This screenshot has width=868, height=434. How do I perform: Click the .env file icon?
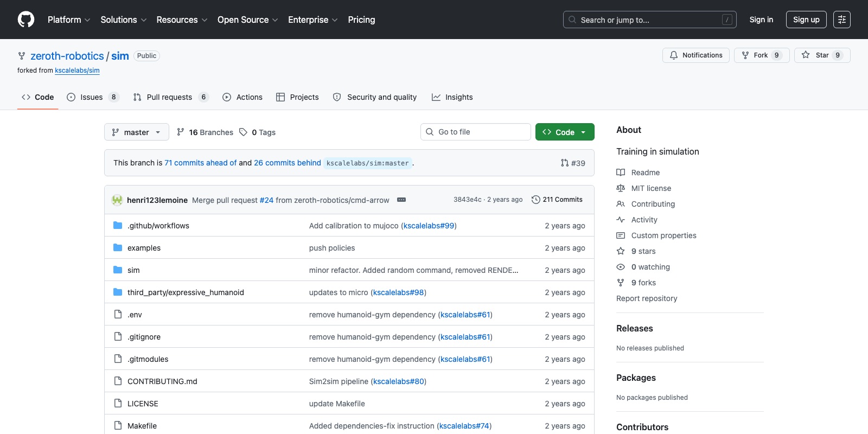pyautogui.click(x=118, y=315)
